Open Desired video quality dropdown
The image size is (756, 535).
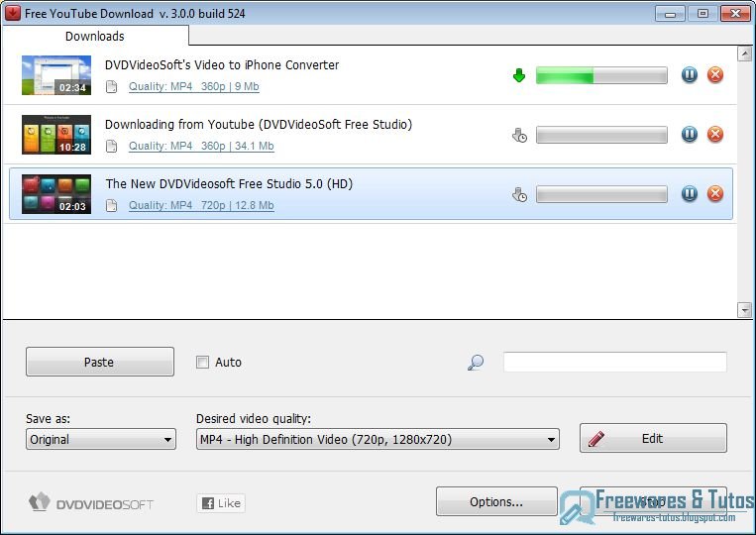(378, 439)
